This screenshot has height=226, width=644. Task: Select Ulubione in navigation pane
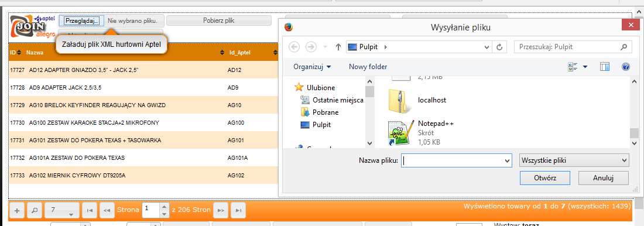(x=321, y=87)
